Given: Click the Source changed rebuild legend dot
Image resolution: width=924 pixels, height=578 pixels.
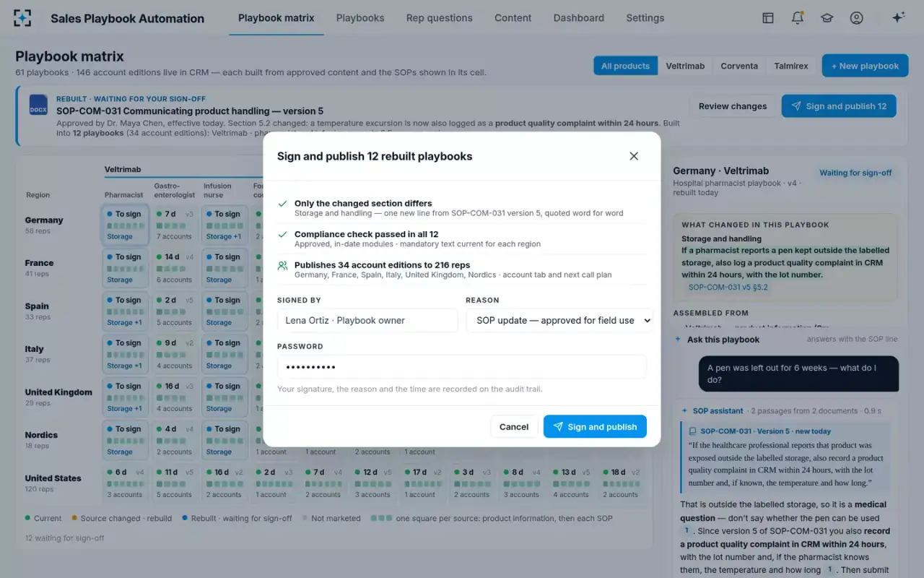Looking at the screenshot, I should 73,518.
